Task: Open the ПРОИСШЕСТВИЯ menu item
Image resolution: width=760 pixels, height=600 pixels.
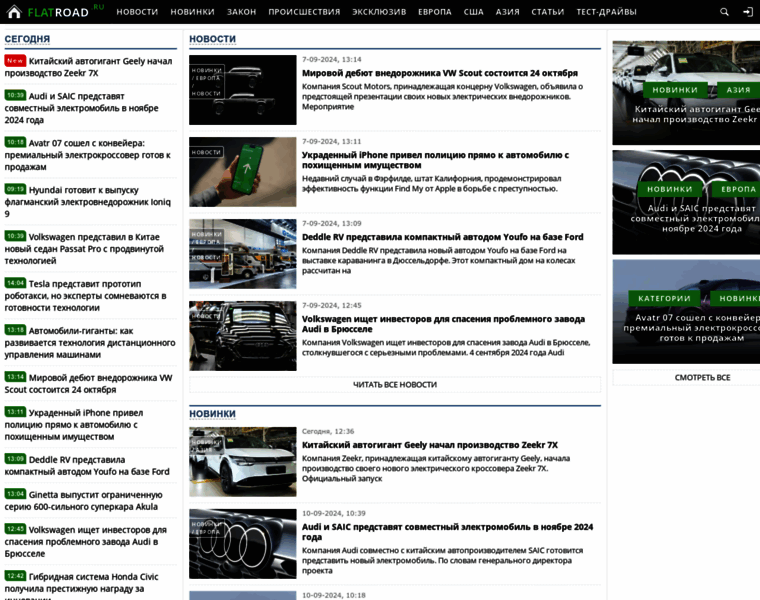Action: pyautogui.click(x=304, y=12)
